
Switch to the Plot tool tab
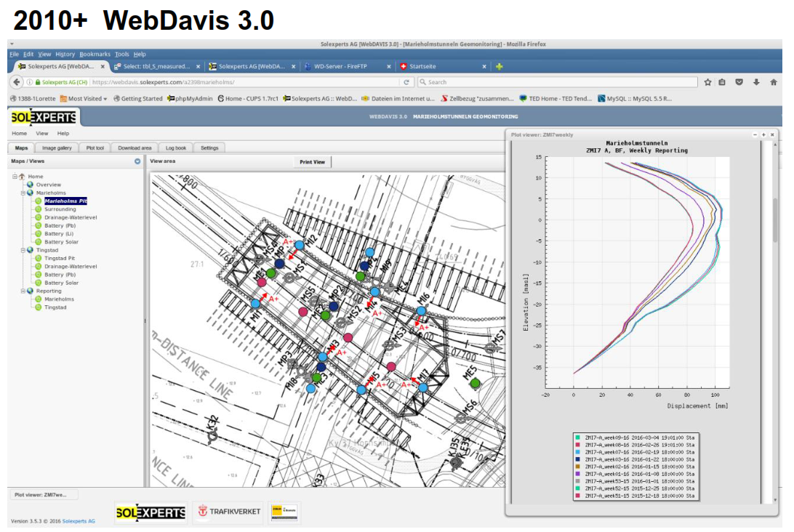(95, 148)
